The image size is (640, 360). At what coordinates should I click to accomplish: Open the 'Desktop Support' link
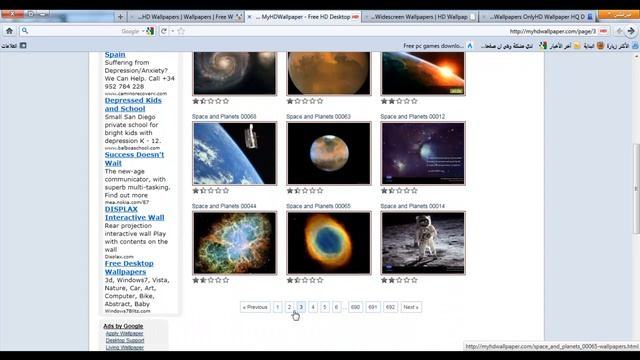coord(125,340)
